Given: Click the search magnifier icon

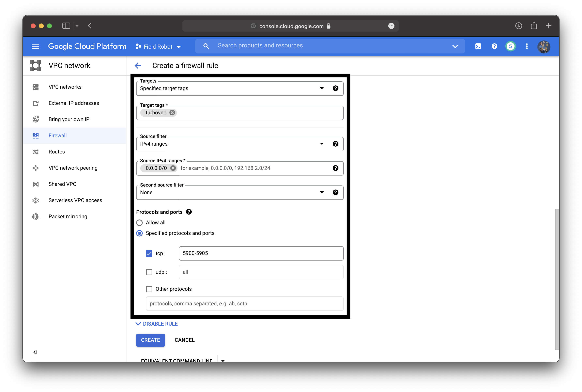Looking at the screenshot, I should [x=206, y=46].
